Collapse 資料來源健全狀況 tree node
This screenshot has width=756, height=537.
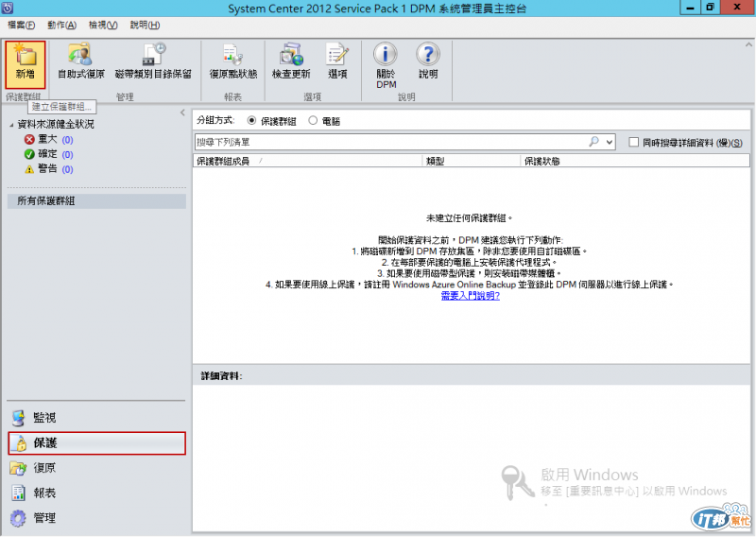point(11,125)
